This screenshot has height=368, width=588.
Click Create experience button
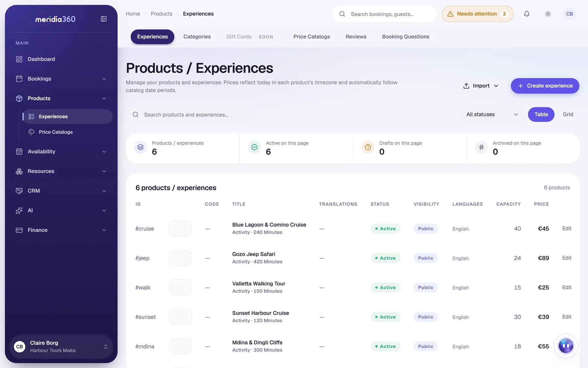545,86
